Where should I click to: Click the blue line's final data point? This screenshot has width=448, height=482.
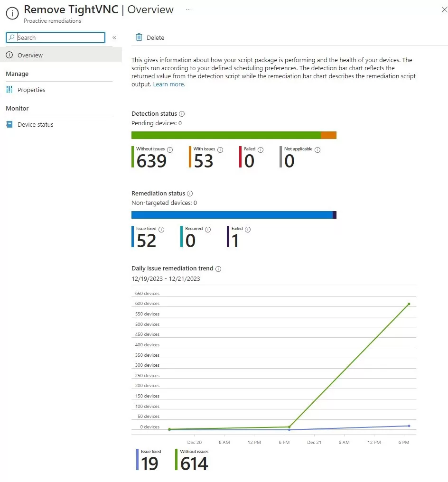[x=409, y=426]
